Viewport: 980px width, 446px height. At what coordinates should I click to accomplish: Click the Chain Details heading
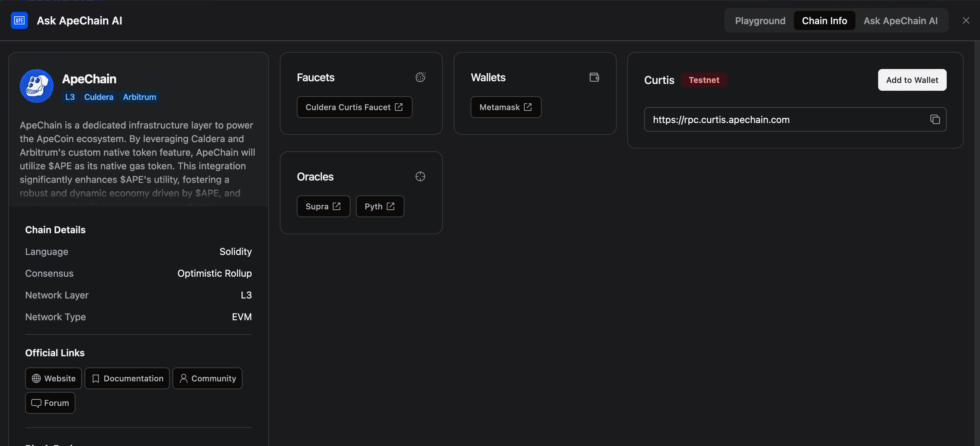coord(55,230)
